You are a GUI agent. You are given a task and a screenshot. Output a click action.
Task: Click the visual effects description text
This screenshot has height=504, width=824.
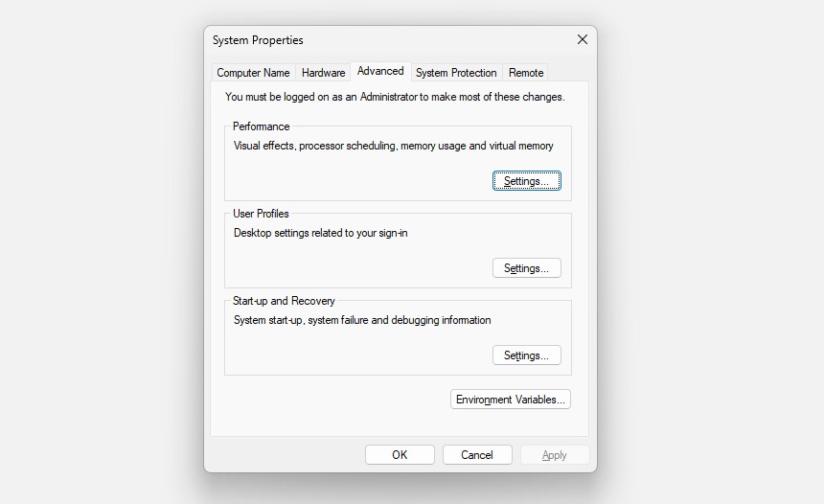pos(394,146)
